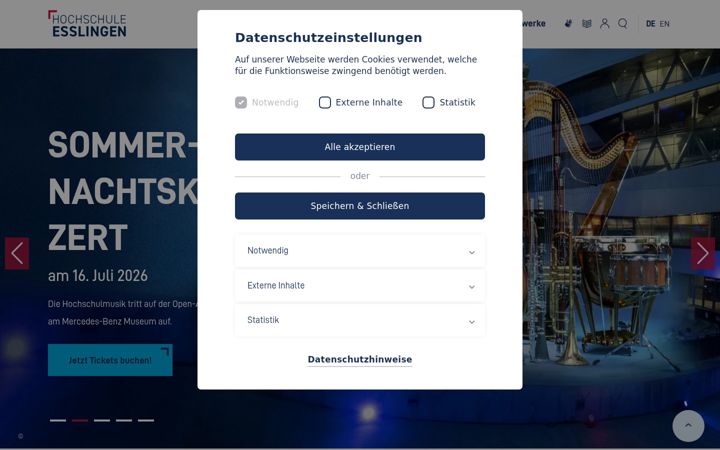The image size is (720, 450).
Task: Go to next slide with right arrow
Action: (703, 253)
